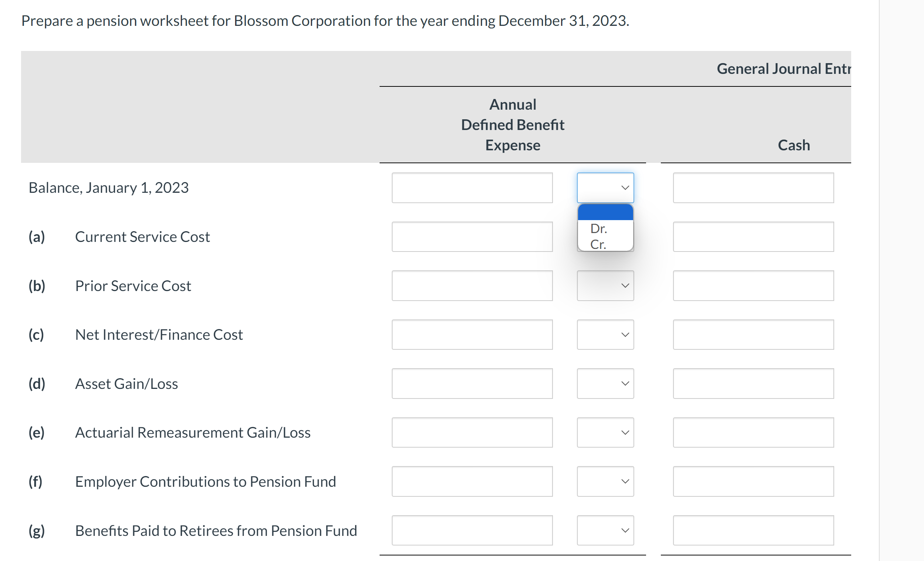Focus Current Service Cost expense input field
The height and width of the screenshot is (561, 924).
472,236
